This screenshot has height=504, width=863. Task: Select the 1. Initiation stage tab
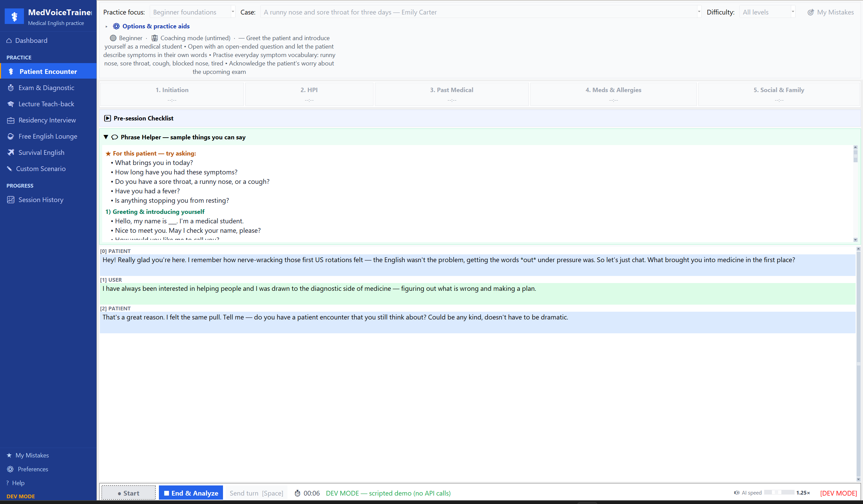pyautogui.click(x=172, y=94)
